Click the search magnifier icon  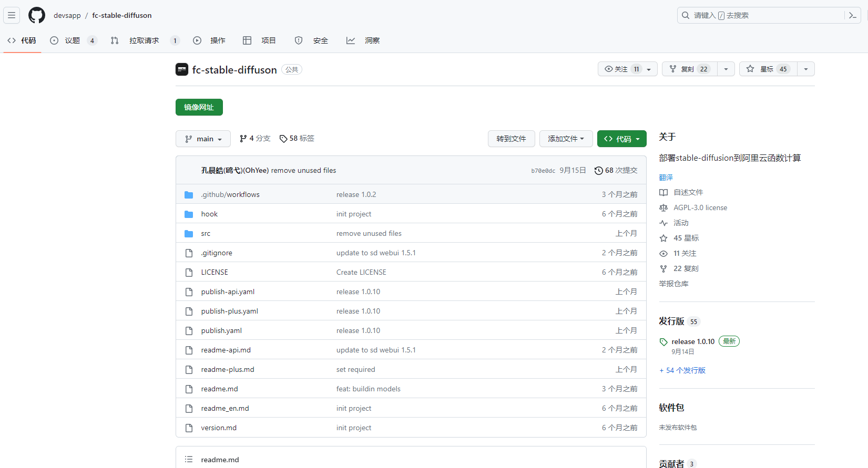[x=686, y=15]
